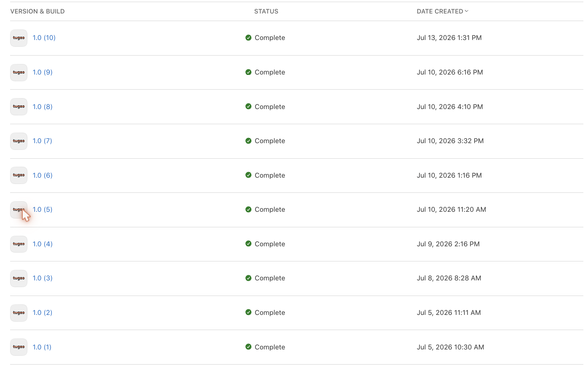Click the app icon for build 1.0 (1)
The width and height of the screenshot is (588, 365).
(x=19, y=347)
